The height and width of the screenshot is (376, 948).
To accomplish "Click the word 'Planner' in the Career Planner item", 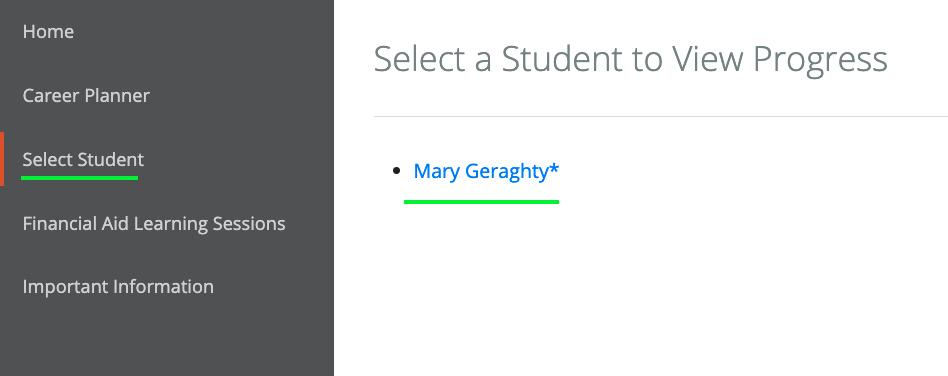I will [x=117, y=96].
